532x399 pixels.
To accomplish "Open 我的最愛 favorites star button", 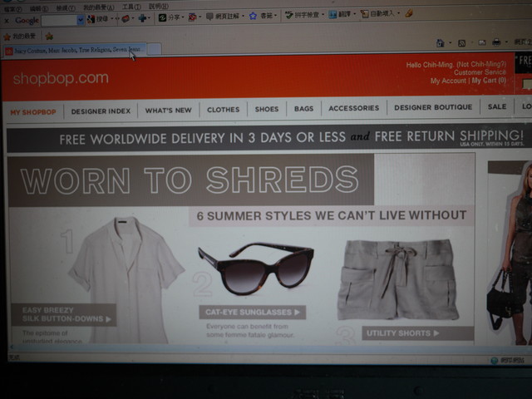I will (x=20, y=37).
